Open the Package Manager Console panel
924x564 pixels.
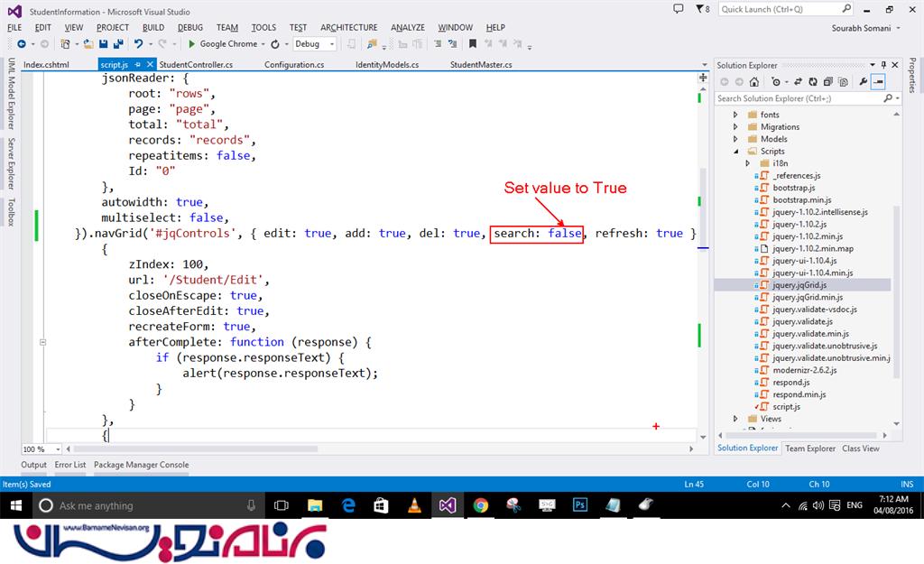[142, 465]
